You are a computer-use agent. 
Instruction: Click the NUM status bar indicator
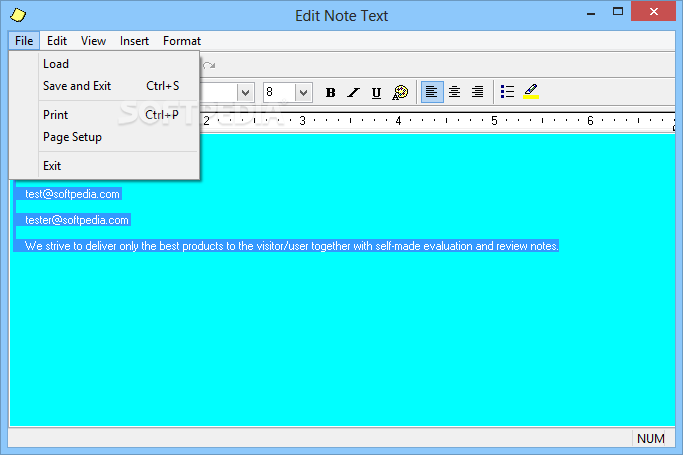coord(651,438)
